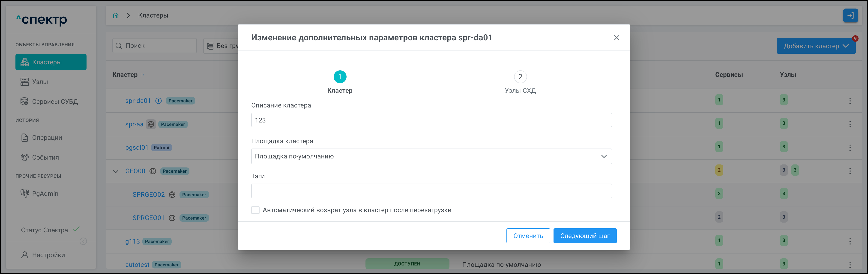Open Сервисы СУБД in sidebar menu

pyautogui.click(x=55, y=102)
